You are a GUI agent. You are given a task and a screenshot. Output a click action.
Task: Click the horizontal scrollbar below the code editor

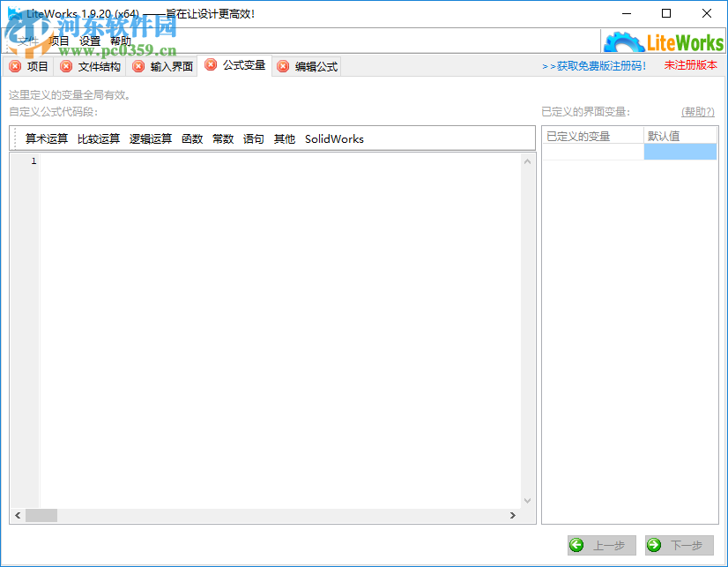(41, 516)
